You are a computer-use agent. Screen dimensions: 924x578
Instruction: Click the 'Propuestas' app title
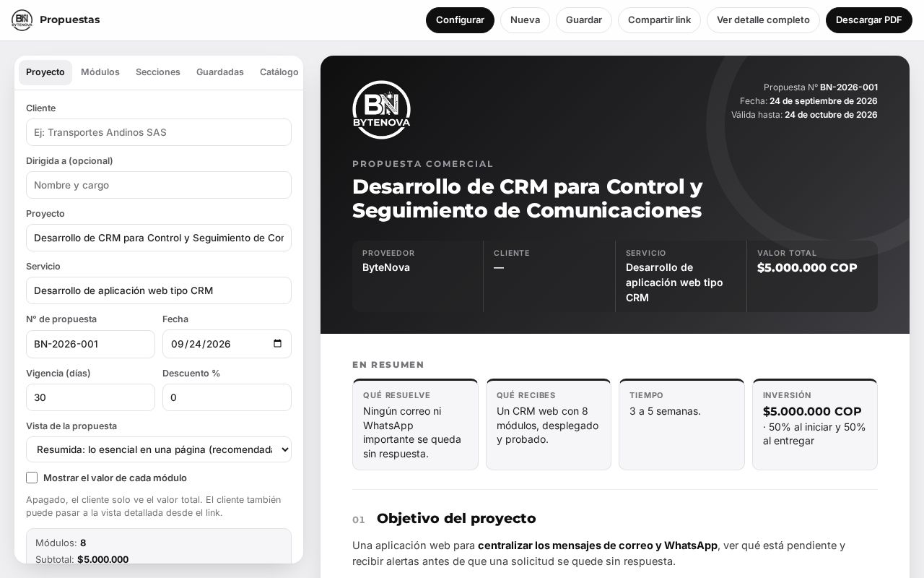[x=70, y=20]
